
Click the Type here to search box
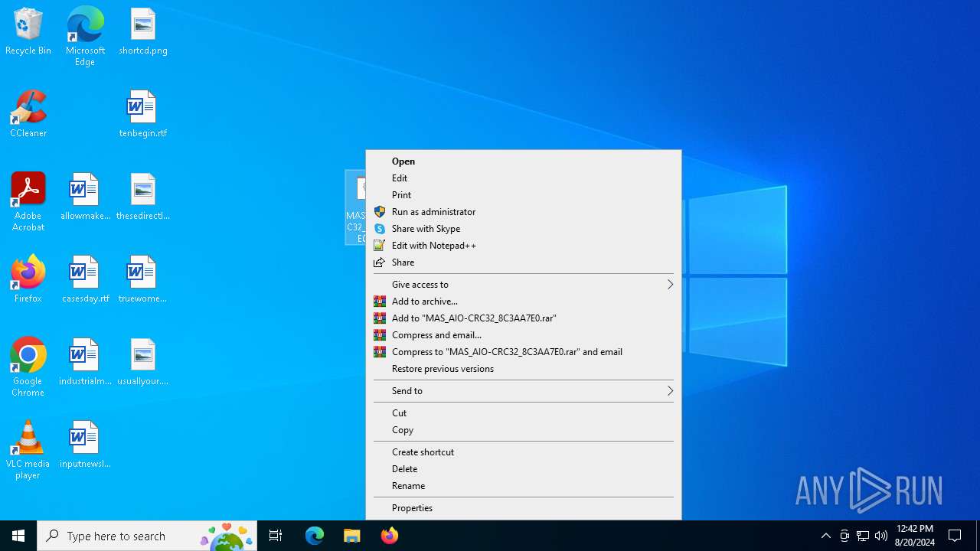(147, 536)
